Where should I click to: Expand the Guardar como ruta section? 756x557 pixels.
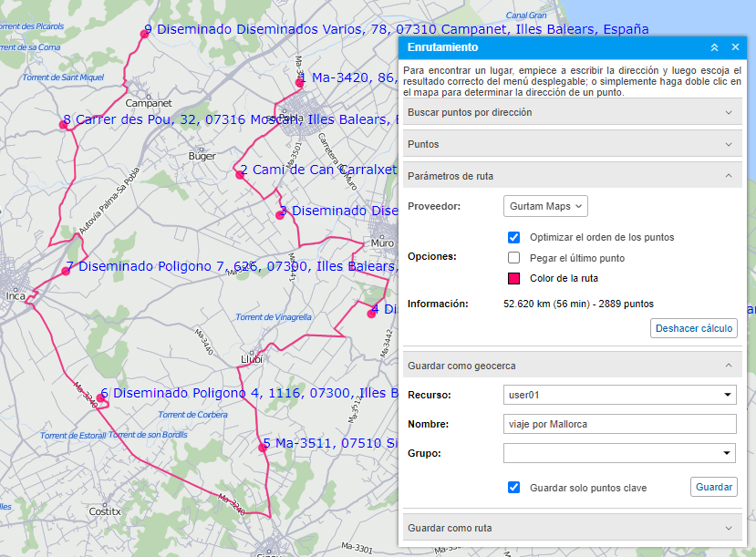click(573, 528)
